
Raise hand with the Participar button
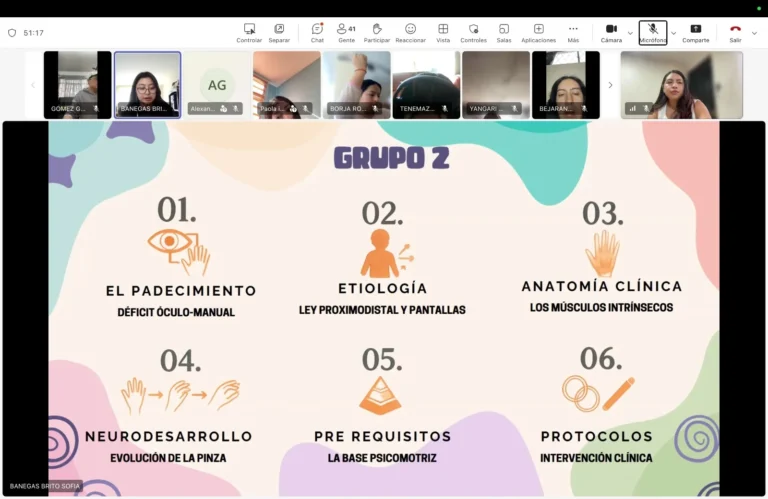[377, 32]
